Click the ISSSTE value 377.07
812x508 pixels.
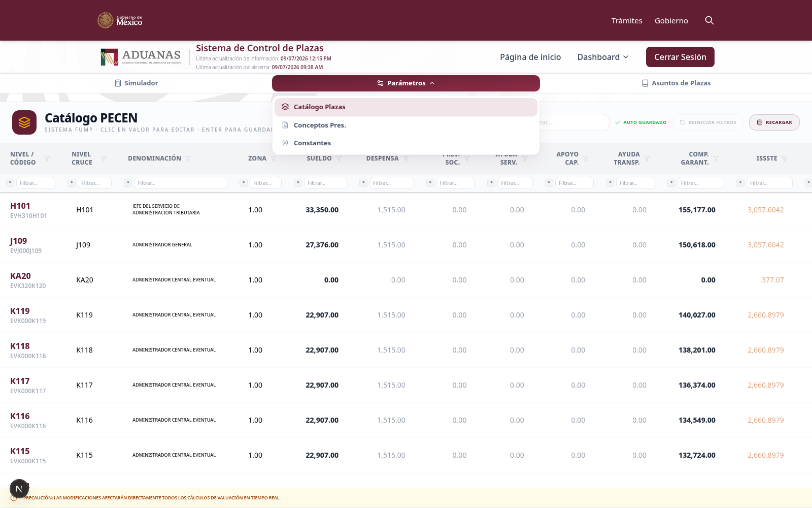[772, 280]
